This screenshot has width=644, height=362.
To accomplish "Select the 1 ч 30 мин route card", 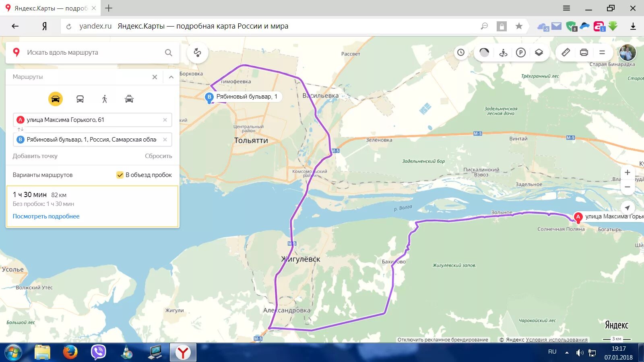I will (x=93, y=206).
